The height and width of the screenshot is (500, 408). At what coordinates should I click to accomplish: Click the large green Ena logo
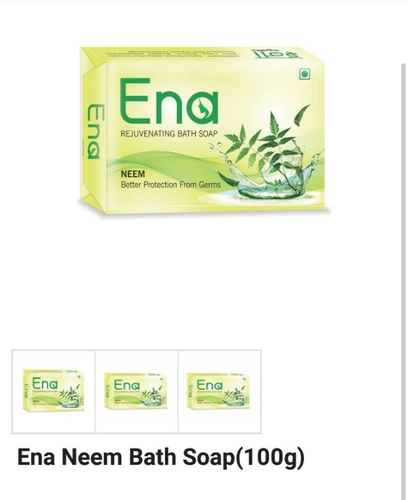coord(169,101)
